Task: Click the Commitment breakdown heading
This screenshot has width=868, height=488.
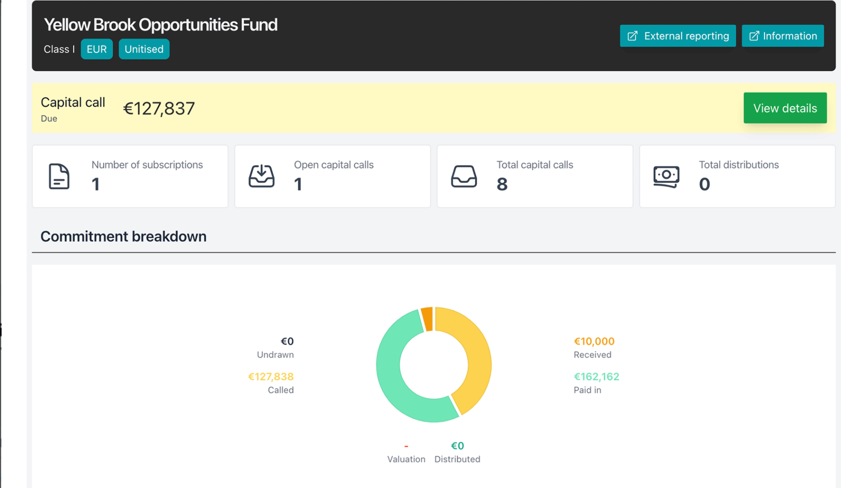Action: tap(123, 236)
